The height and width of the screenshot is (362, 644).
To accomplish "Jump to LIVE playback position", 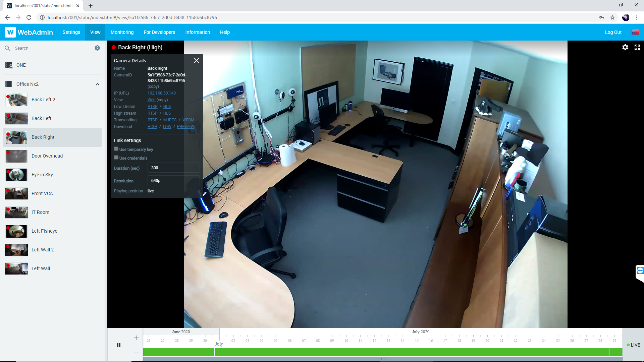I will pyautogui.click(x=633, y=345).
